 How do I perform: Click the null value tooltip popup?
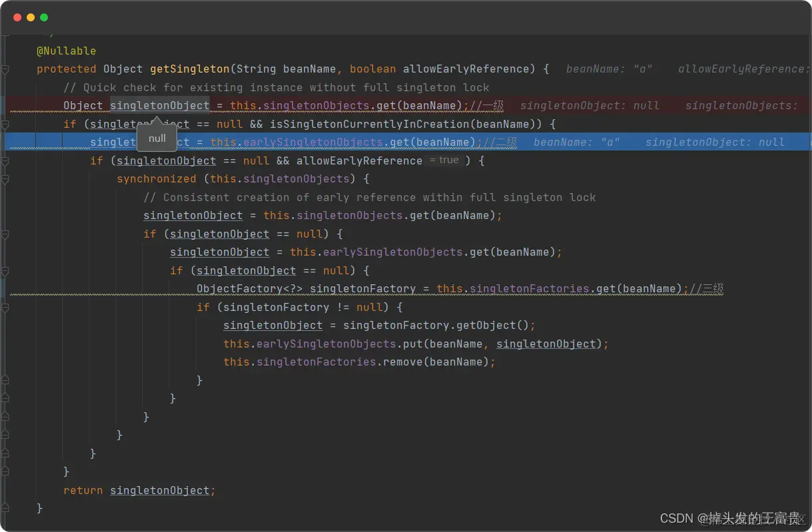click(157, 138)
